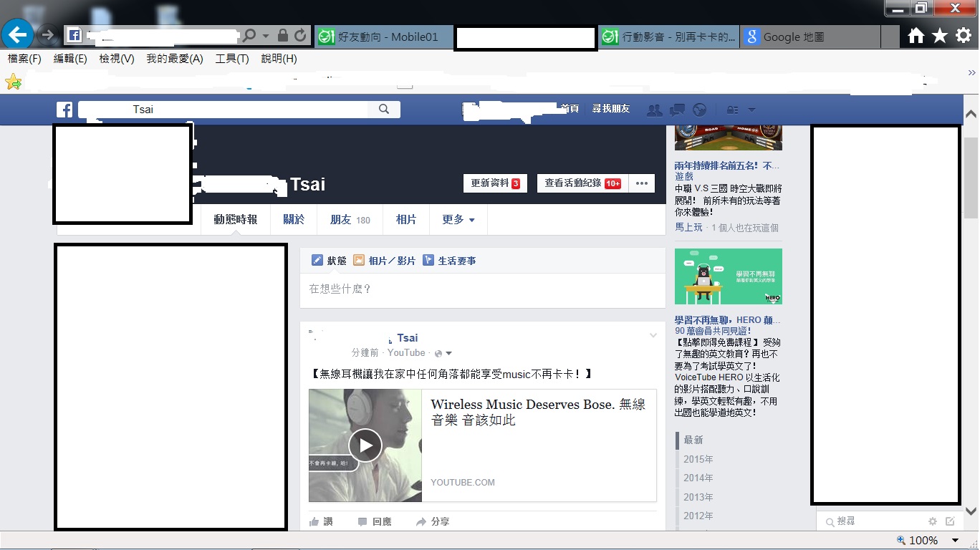Click 分享 to share the post

(x=433, y=522)
